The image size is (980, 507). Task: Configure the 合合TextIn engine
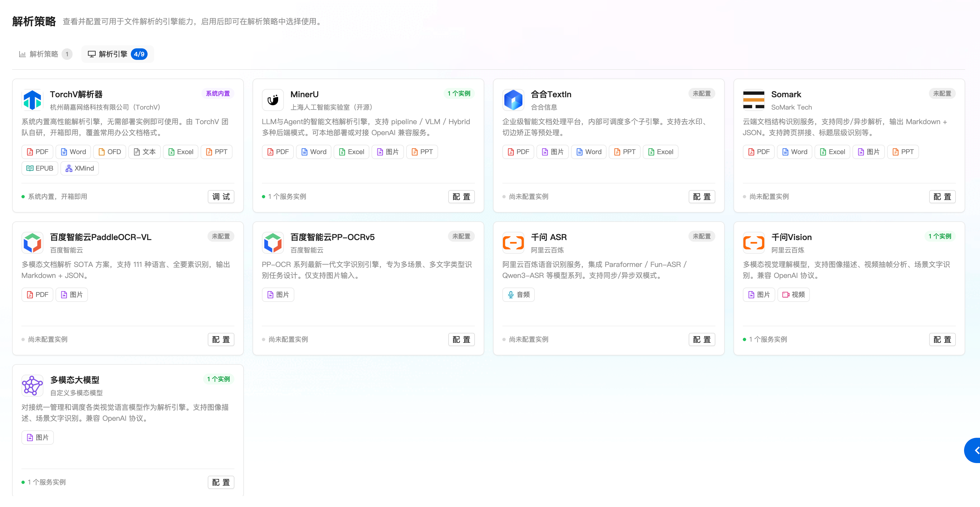pos(702,197)
